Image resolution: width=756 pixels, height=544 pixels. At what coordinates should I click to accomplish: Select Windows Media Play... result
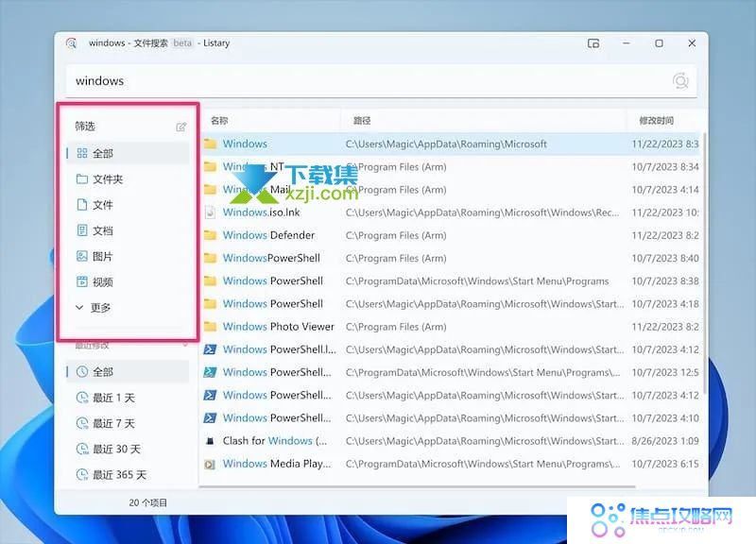pyautogui.click(x=451, y=464)
